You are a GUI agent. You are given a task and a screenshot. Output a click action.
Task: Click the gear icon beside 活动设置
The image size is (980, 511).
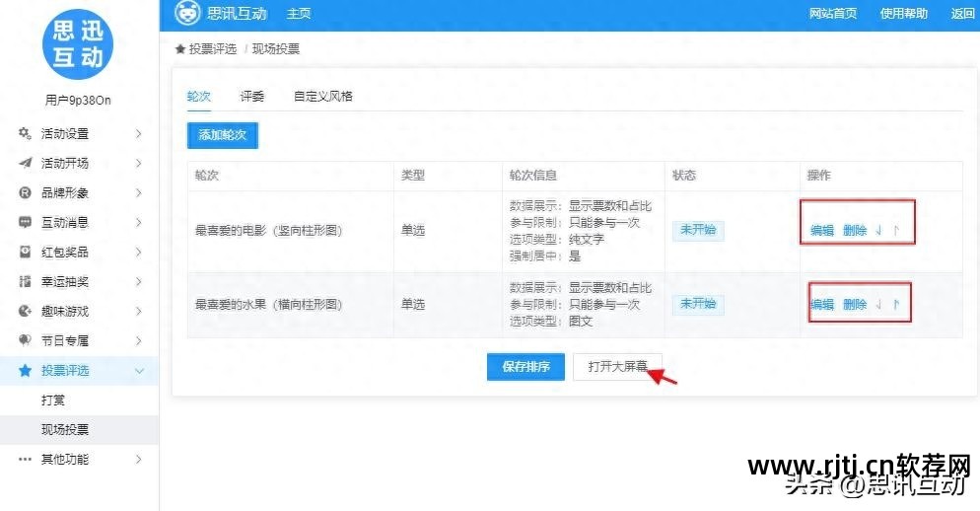25,133
